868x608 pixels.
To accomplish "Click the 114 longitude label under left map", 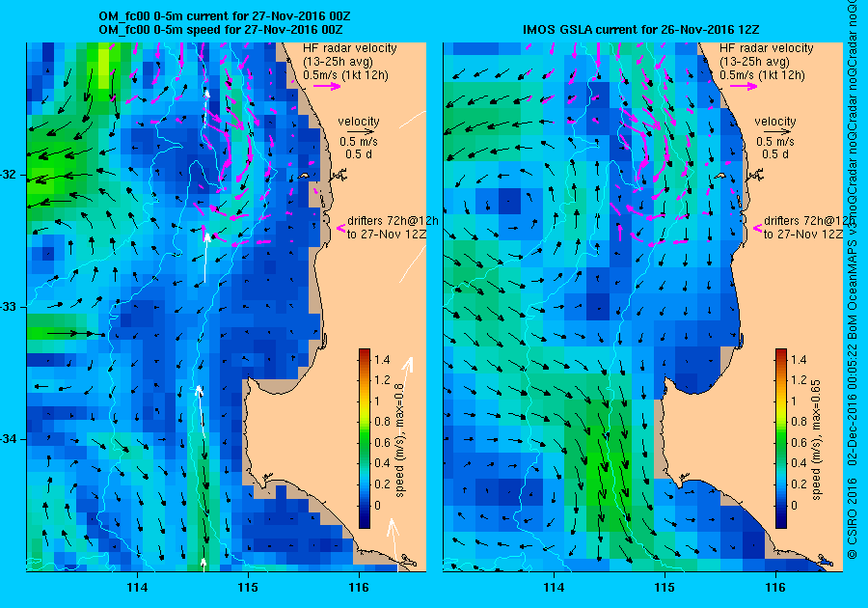I will 137,588.
